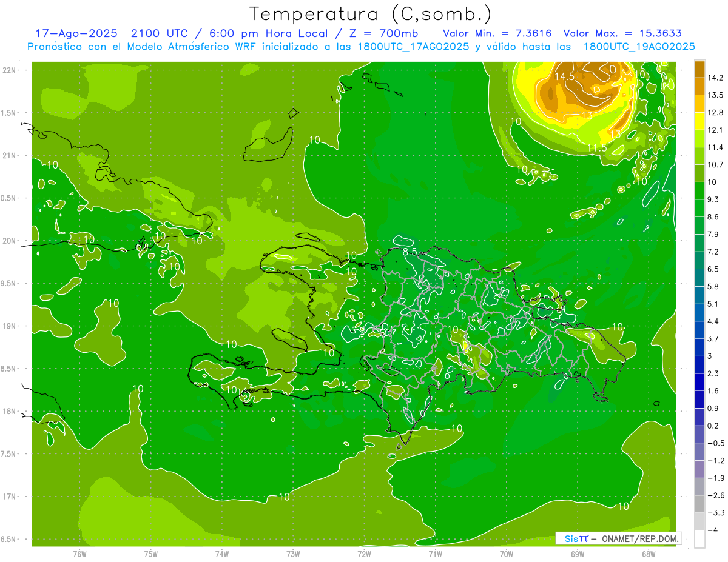
Task: Click the "11.5" contour label
Action: 597,148
